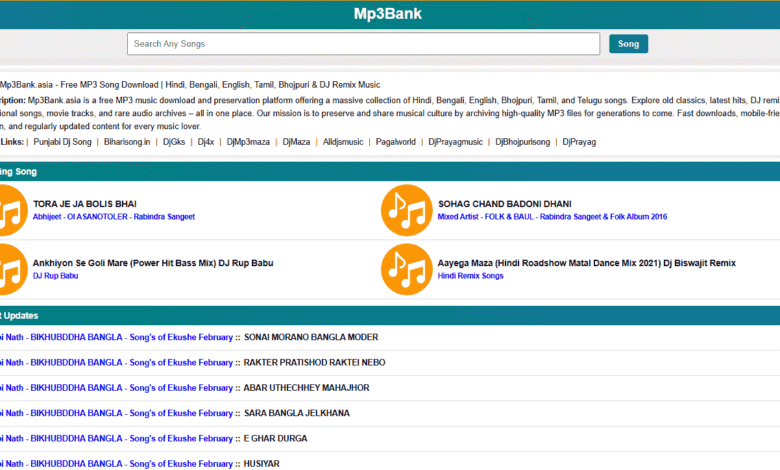Open the Alldjsmusic link
This screenshot has width=780, height=470.
coord(343,142)
